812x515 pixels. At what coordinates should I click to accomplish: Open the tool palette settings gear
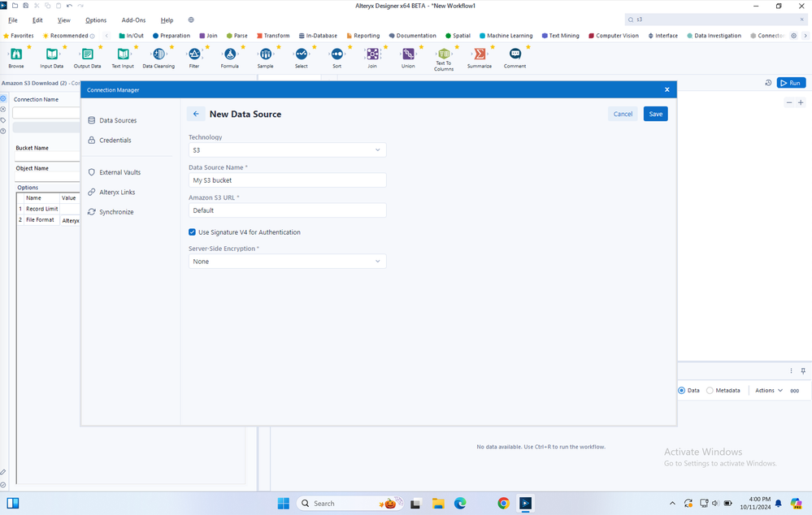tap(793, 36)
